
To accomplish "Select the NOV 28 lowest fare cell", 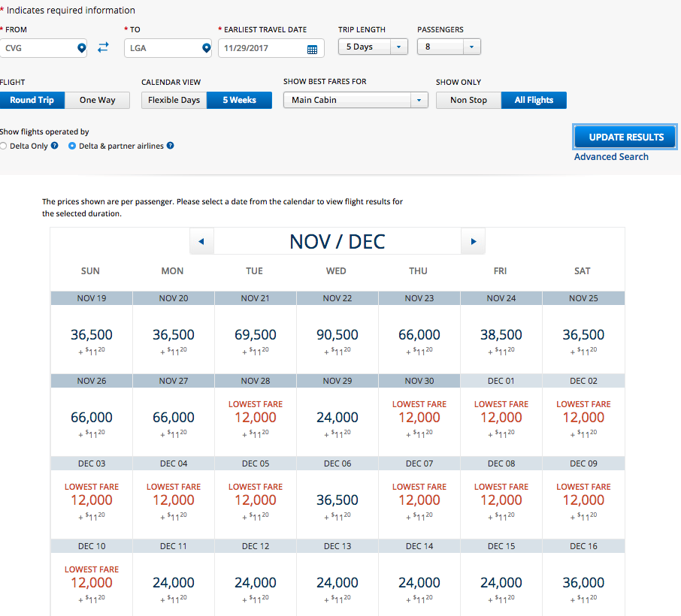I will click(x=255, y=418).
